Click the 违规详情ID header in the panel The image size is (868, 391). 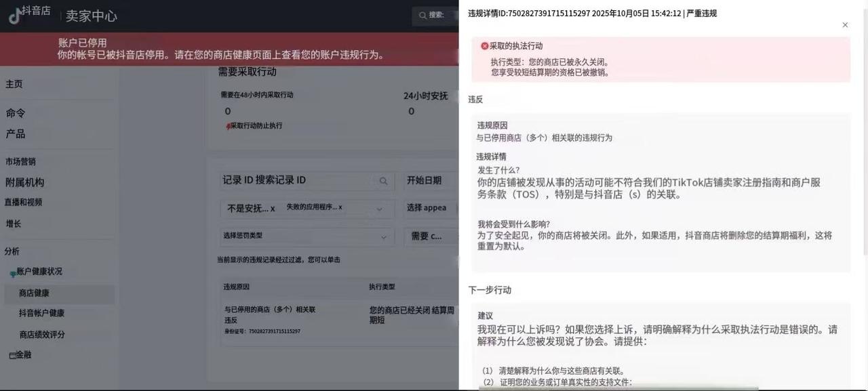592,13
